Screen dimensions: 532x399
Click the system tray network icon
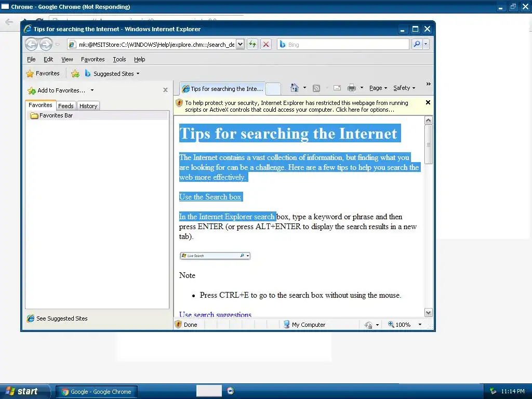(494, 391)
